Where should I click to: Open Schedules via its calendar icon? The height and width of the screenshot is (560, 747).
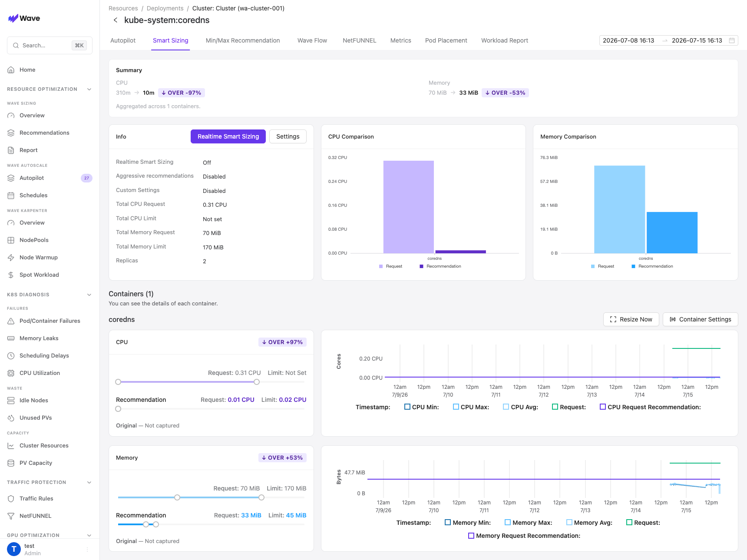[x=11, y=196]
